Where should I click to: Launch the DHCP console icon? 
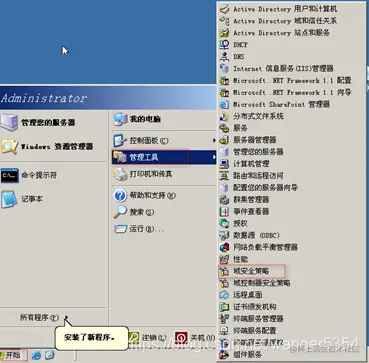225,45
